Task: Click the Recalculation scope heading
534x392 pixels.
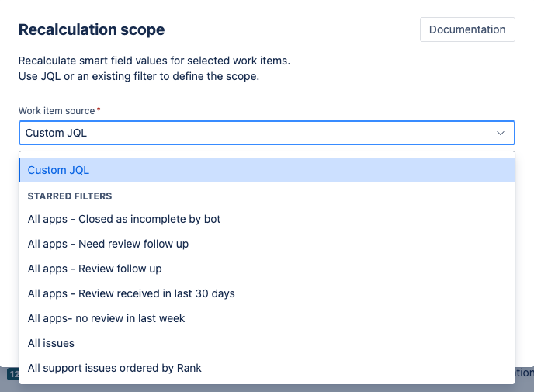Action: [x=92, y=30]
